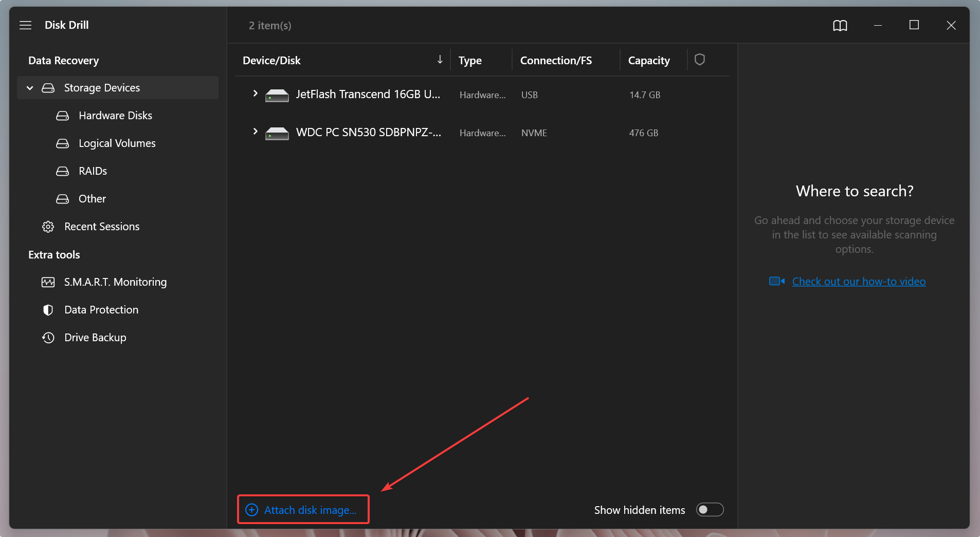
Task: Click the NVME connection cell
Action: click(x=534, y=133)
